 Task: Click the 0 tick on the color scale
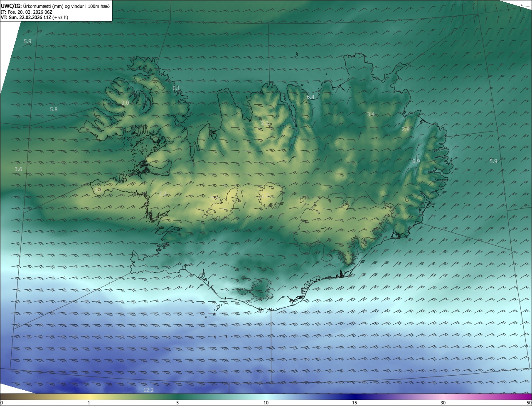(1, 403)
